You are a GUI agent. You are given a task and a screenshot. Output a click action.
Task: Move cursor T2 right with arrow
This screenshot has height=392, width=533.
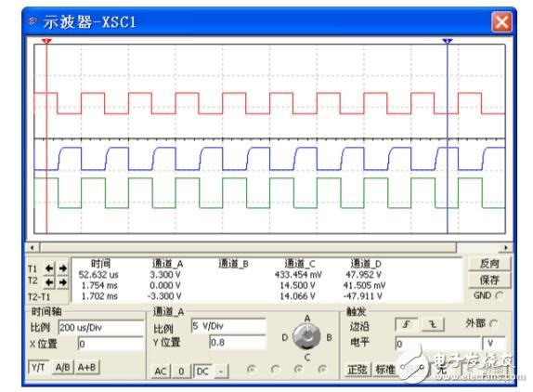(63, 282)
